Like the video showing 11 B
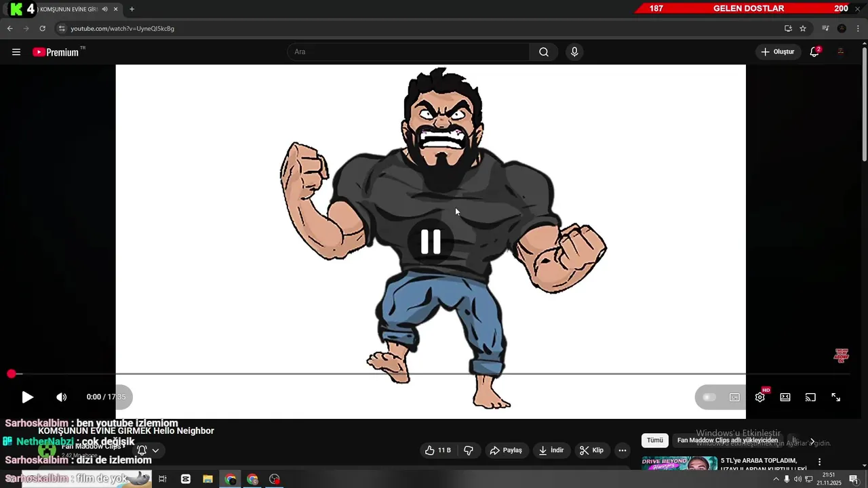The image size is (868, 488). point(437,450)
